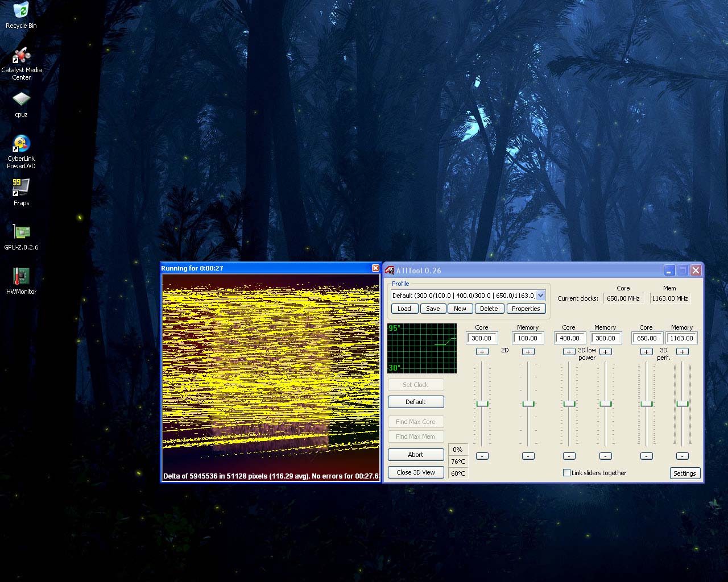Click the 0% fan speed readout

pyautogui.click(x=458, y=450)
